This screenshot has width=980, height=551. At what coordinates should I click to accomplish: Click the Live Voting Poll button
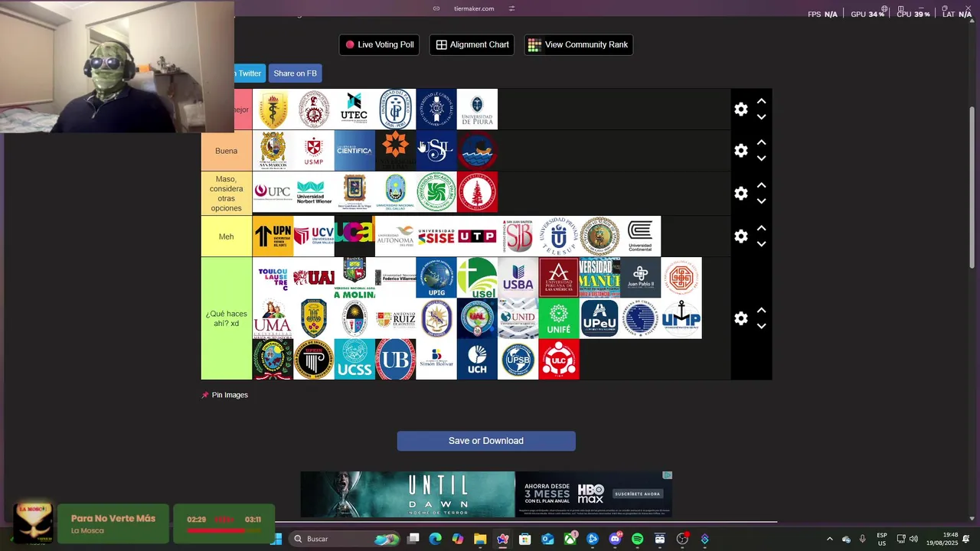coord(380,45)
